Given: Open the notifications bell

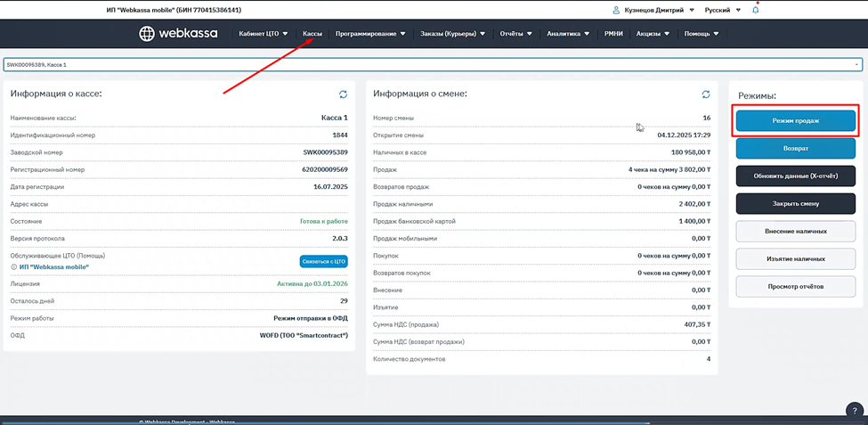Looking at the screenshot, I should click(x=756, y=10).
